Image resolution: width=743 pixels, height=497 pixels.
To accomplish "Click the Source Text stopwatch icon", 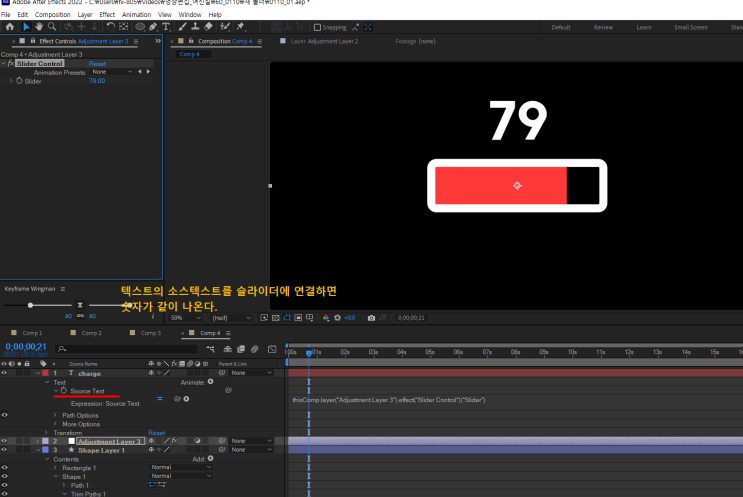I will pyautogui.click(x=64, y=391).
